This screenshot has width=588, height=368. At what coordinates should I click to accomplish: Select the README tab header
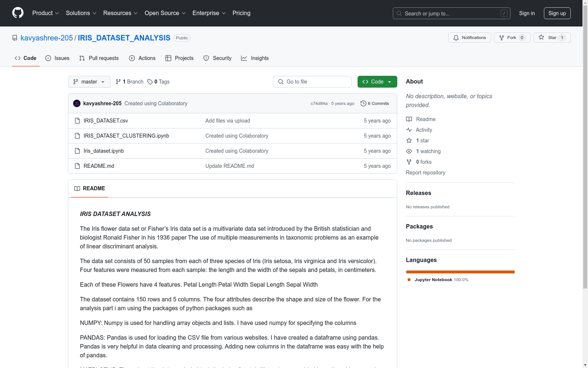pyautogui.click(x=90, y=188)
